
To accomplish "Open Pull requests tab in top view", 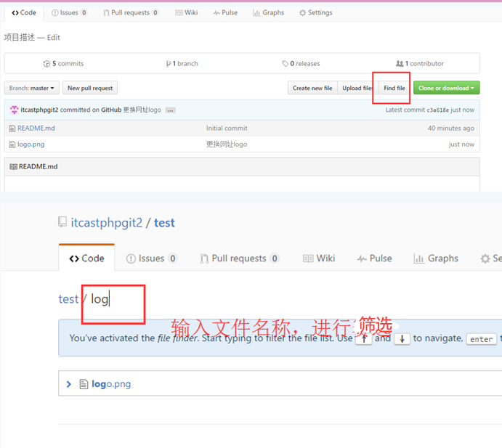I will click(x=131, y=13).
